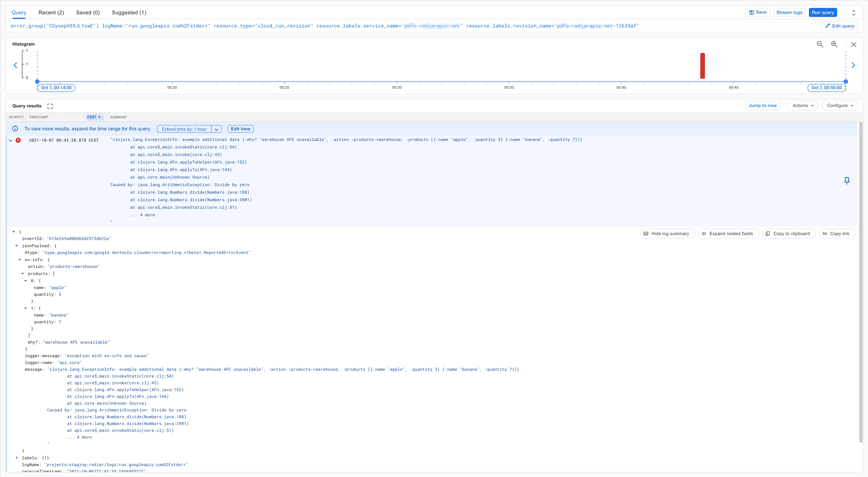This screenshot has width=868, height=477.
Task: Open the Suggested (1) tab
Action: coord(129,12)
